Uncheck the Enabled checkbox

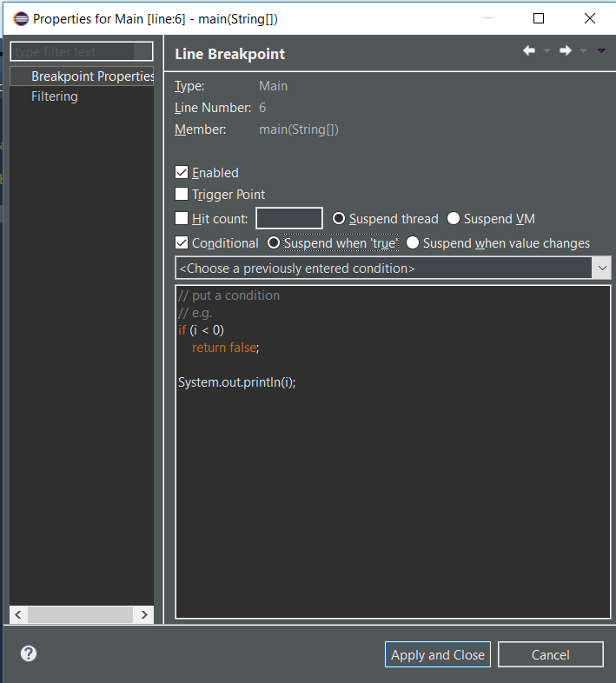(182, 173)
